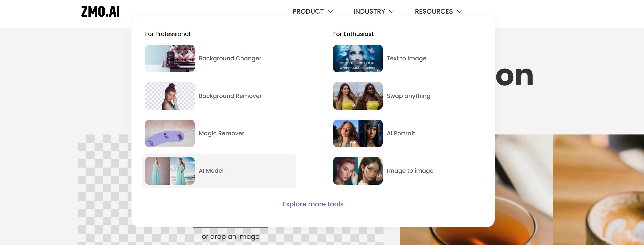Open Magic Remover preview thumbnail
This screenshot has height=245, width=644.
point(170,133)
